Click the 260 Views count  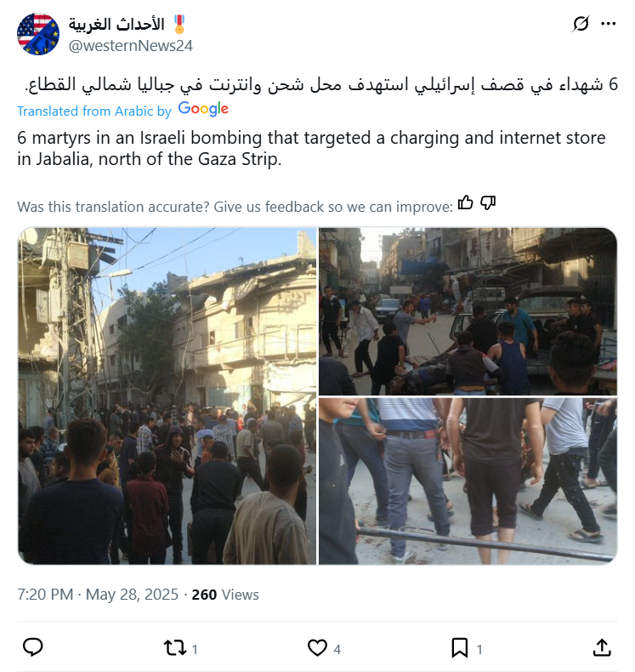pyautogui.click(x=225, y=595)
